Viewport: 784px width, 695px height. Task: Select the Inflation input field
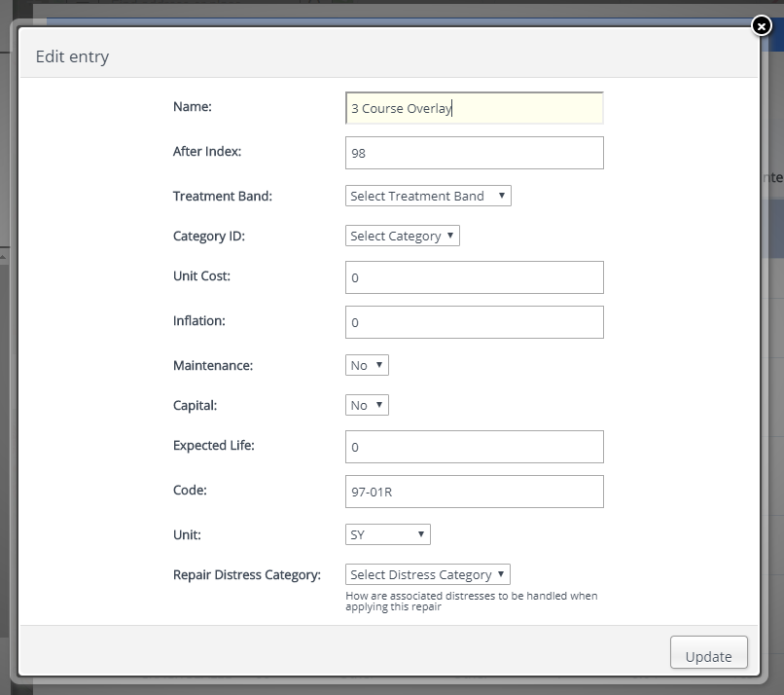(474, 322)
